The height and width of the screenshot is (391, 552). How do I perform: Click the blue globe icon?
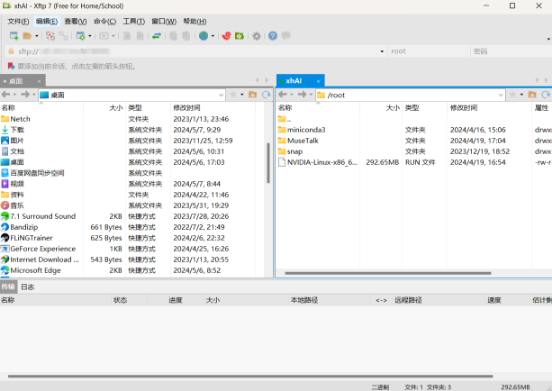(x=203, y=36)
